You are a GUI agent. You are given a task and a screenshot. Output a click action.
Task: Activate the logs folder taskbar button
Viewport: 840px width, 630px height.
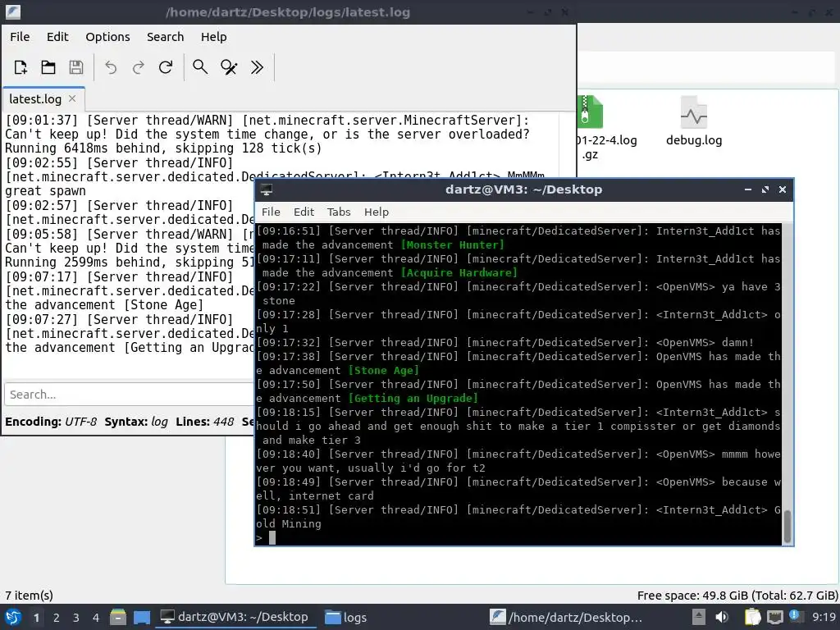(x=346, y=617)
